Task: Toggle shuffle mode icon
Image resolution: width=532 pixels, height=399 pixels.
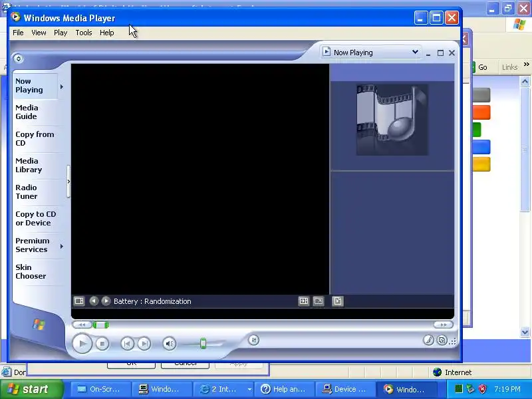Action: pyautogui.click(x=254, y=340)
